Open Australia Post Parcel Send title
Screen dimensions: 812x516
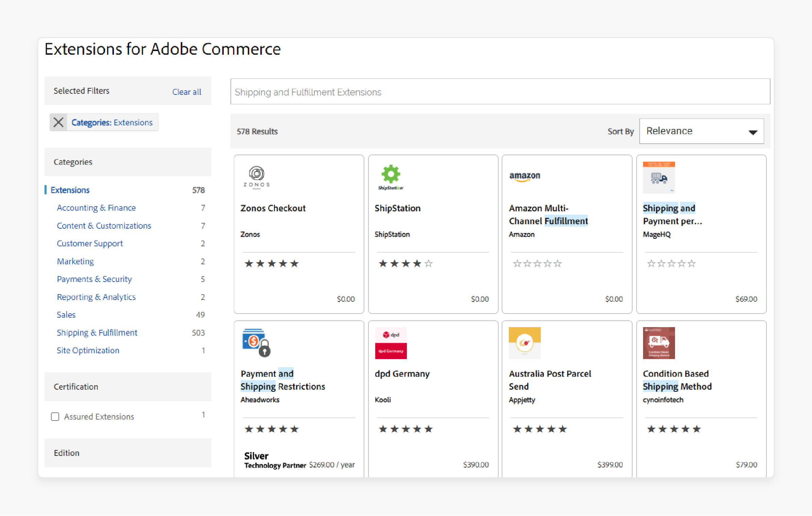(550, 380)
